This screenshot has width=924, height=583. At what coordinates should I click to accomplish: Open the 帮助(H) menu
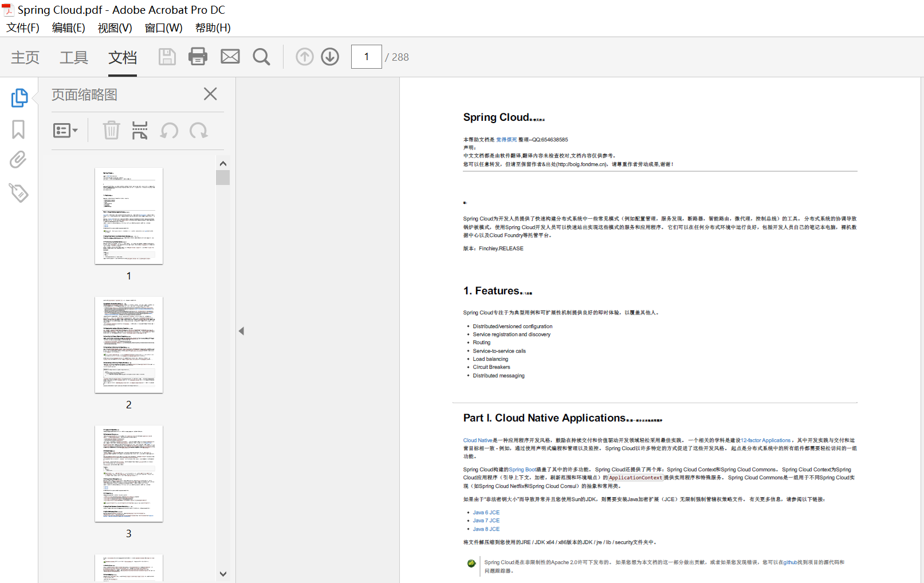click(x=213, y=27)
